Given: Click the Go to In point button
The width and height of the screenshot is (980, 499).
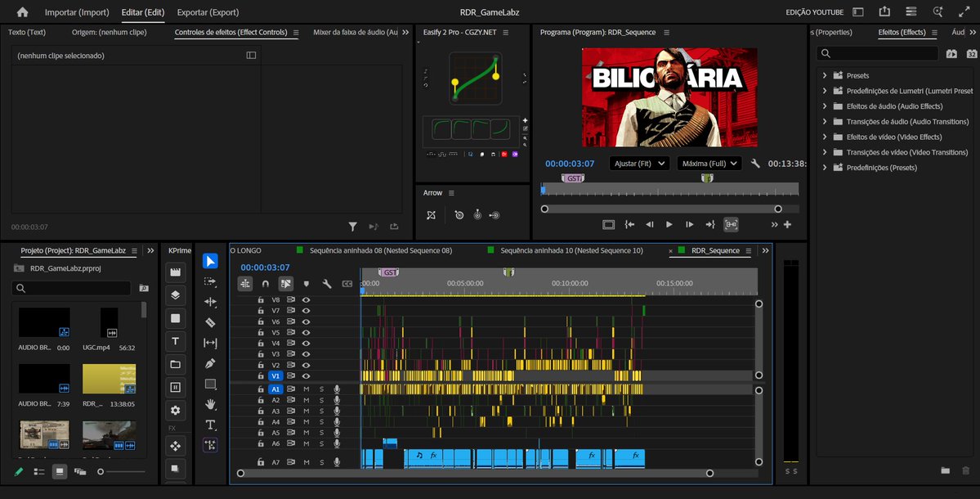Looking at the screenshot, I should [x=629, y=224].
